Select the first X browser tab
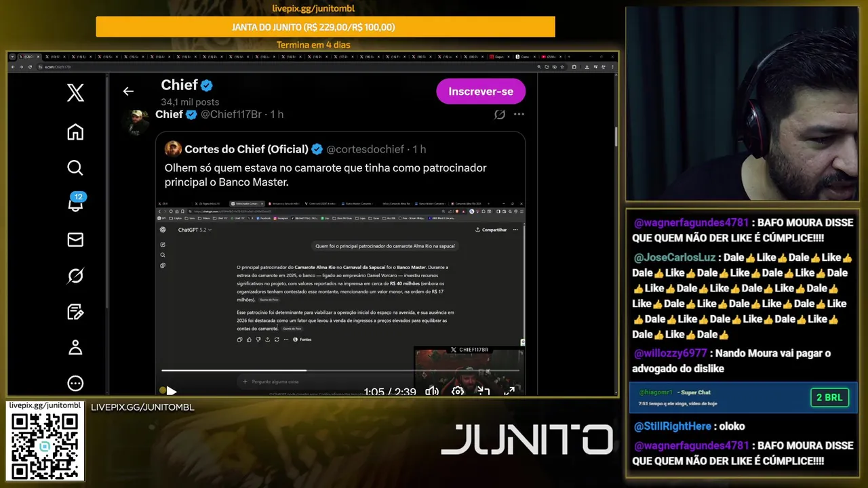 coord(30,57)
